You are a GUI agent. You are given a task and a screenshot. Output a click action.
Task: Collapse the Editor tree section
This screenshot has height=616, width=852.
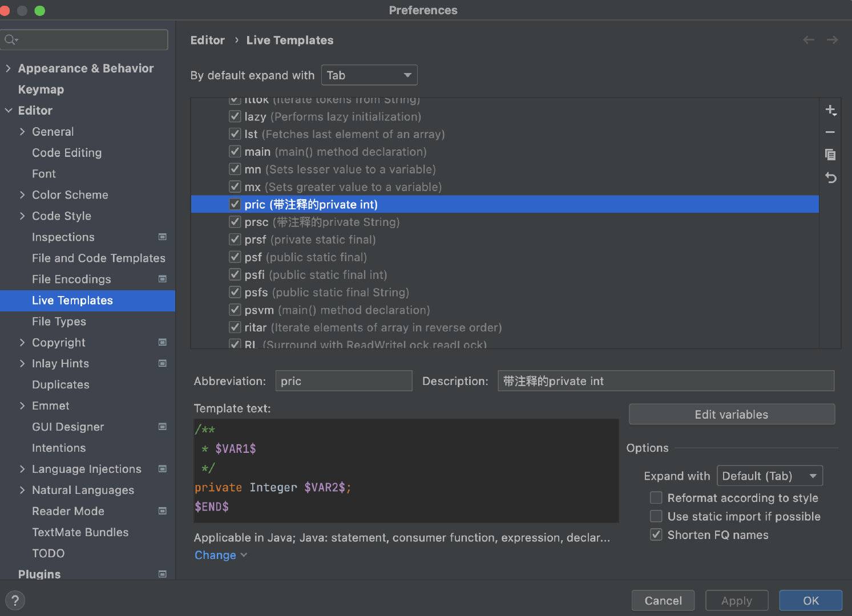(x=8, y=111)
